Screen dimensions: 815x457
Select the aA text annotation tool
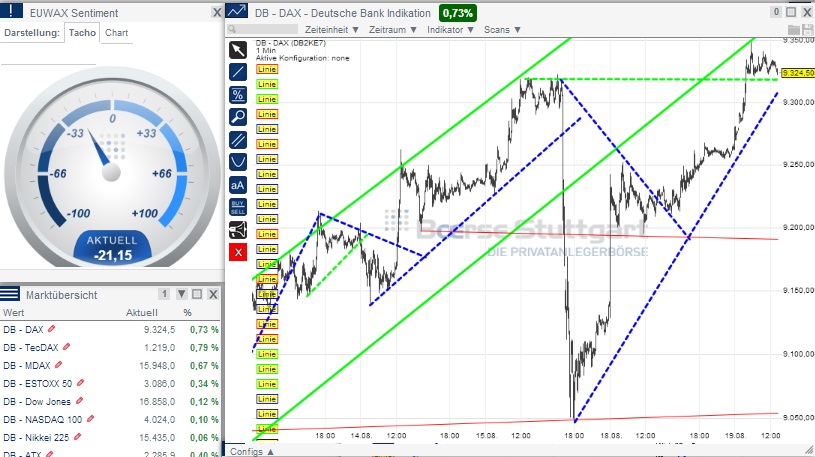(238, 185)
